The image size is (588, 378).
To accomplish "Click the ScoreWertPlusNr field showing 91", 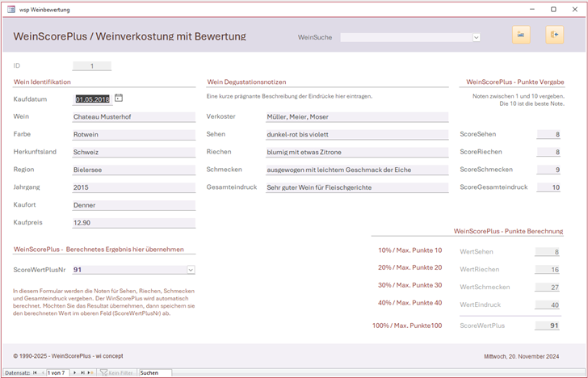I will [130, 270].
